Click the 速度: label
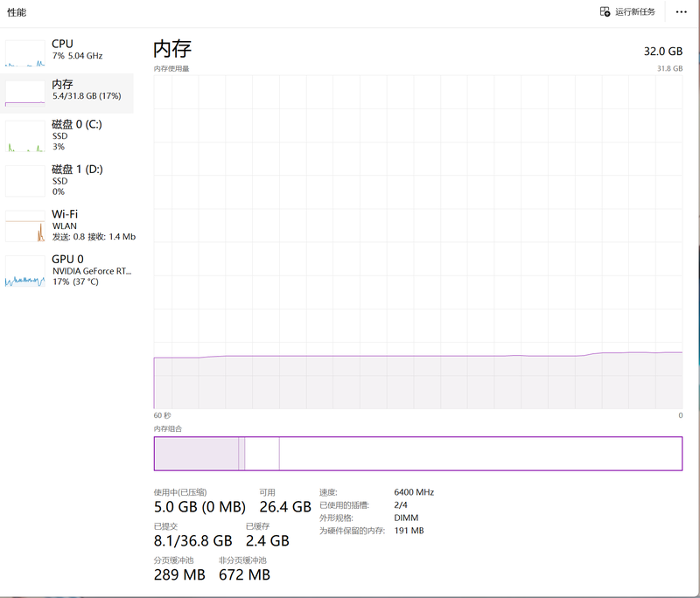This screenshot has height=598, width=700. [x=328, y=492]
